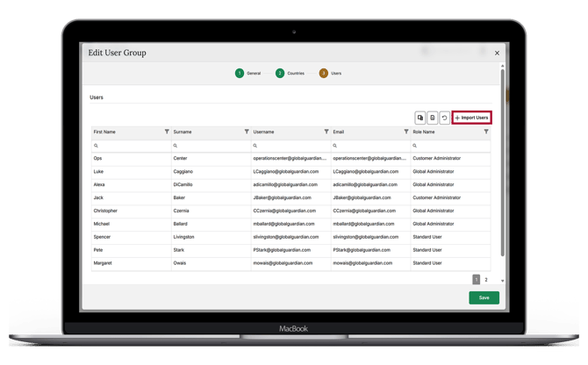Click the print icon above table
This screenshot has height=365, width=588.
pos(433,118)
